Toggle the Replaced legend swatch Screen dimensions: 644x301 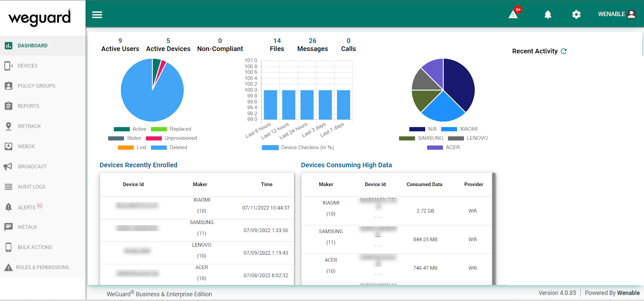[159, 129]
